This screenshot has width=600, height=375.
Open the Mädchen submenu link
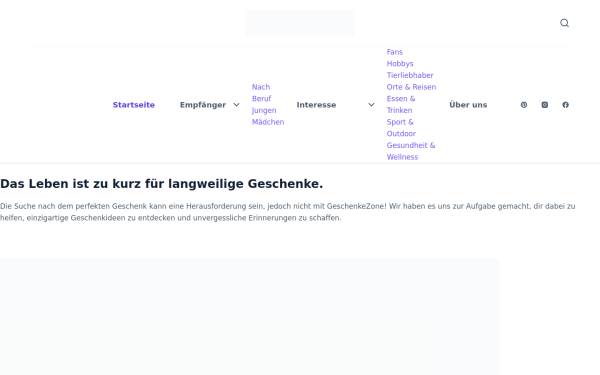pyautogui.click(x=268, y=122)
